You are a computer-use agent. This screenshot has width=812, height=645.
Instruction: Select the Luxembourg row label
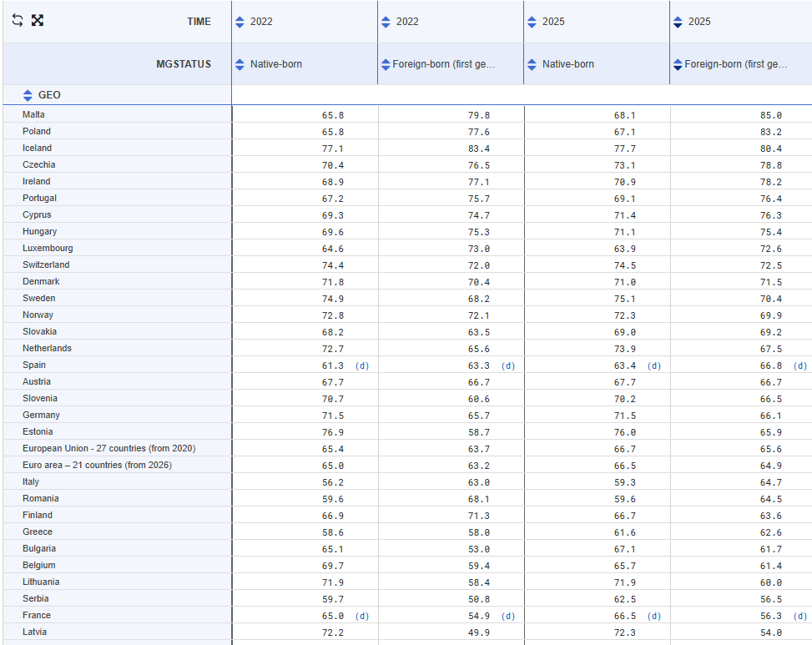pos(48,248)
